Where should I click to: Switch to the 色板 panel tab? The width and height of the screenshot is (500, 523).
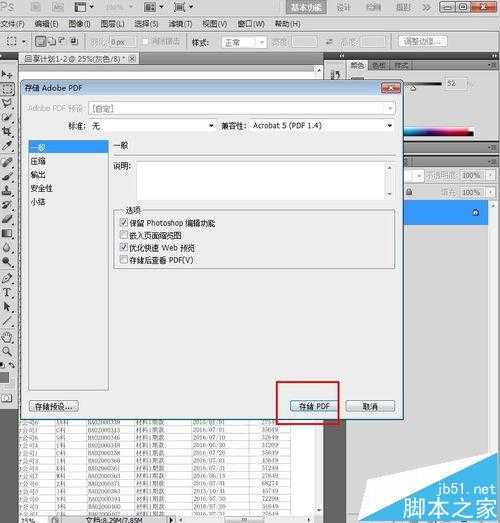coord(379,66)
